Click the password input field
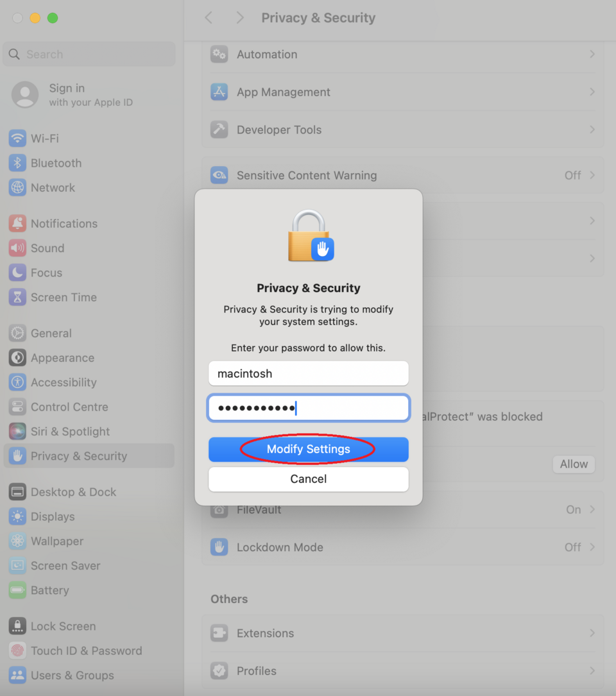616x696 pixels. (308, 408)
